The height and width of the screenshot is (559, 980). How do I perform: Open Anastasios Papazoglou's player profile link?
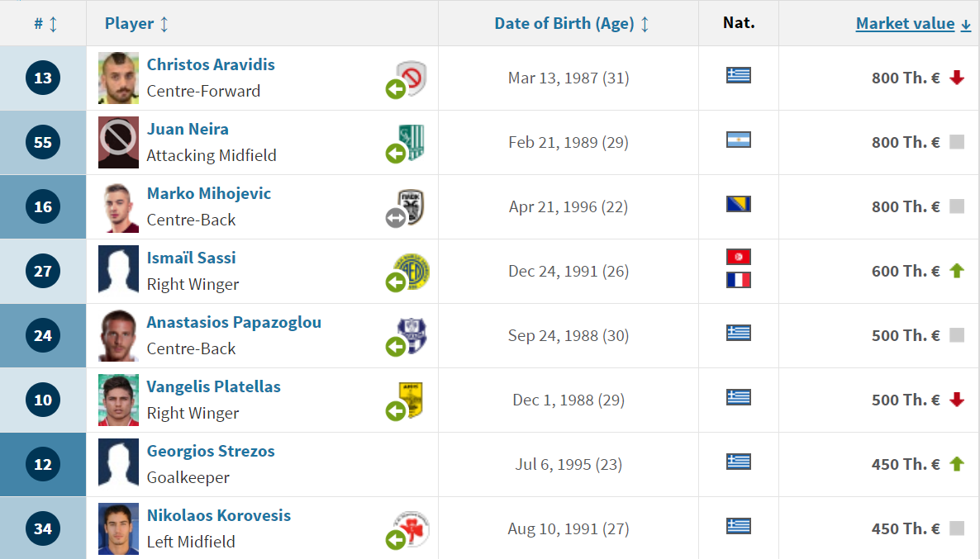(x=234, y=322)
